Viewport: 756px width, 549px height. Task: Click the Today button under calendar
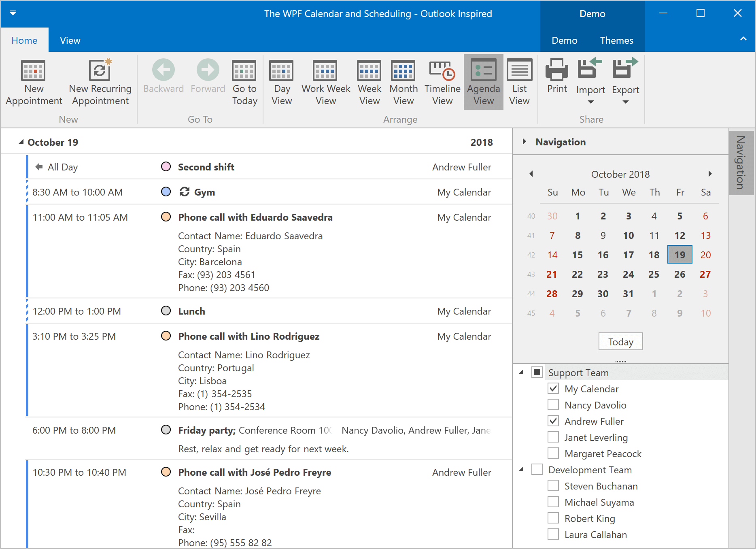tap(620, 342)
